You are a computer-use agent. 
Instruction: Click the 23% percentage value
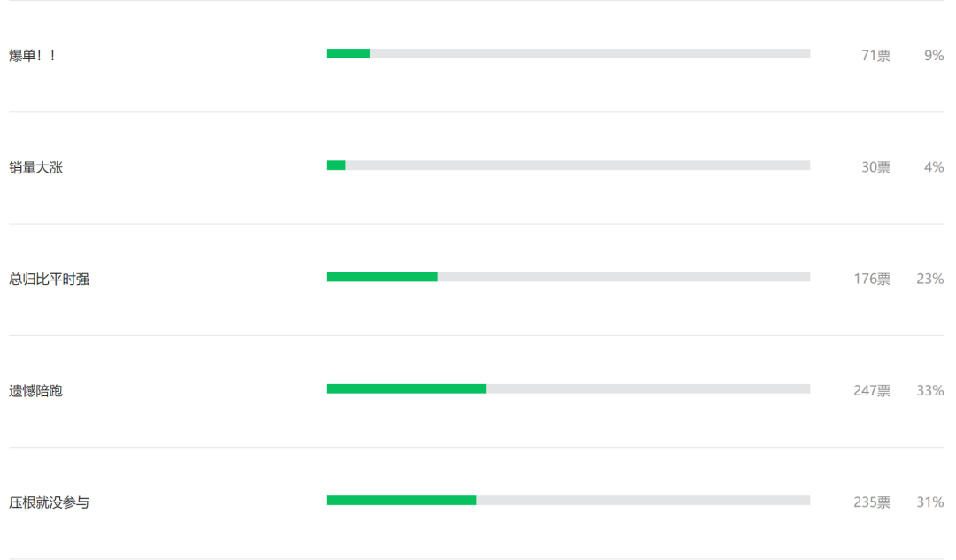click(x=929, y=279)
